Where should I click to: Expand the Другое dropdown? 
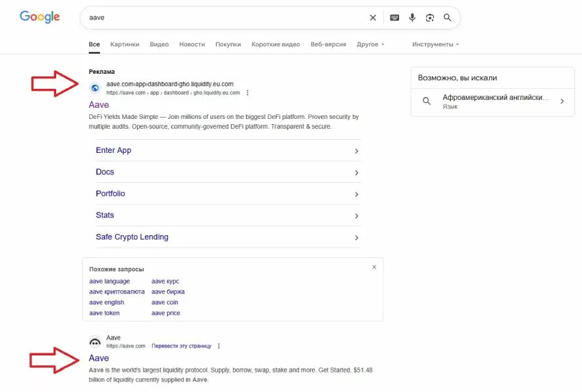point(370,44)
